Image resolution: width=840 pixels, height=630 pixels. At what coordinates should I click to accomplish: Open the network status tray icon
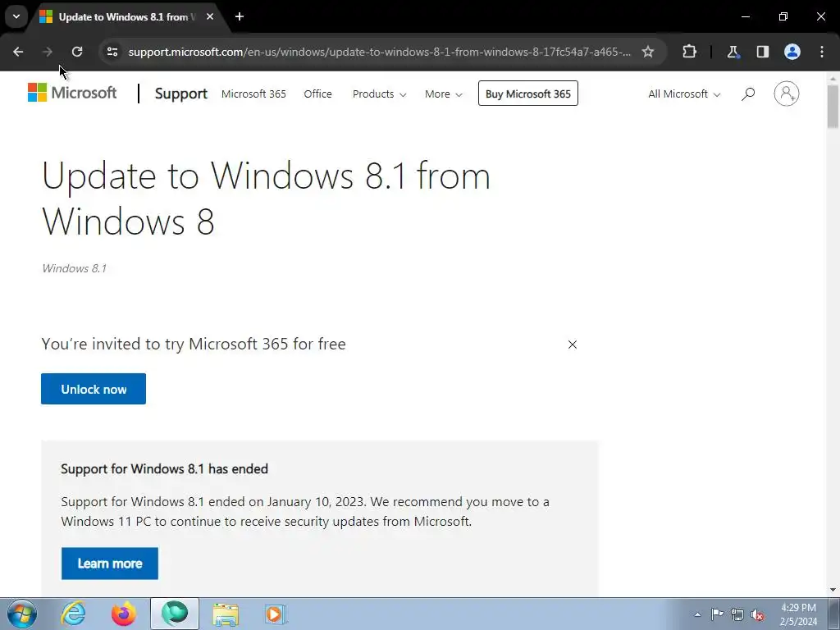click(737, 614)
